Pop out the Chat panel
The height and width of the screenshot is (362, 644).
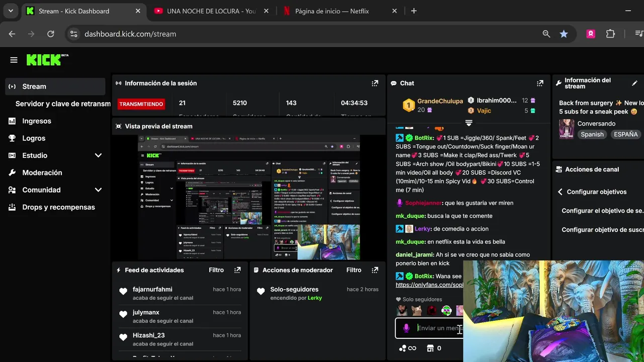pyautogui.click(x=540, y=83)
